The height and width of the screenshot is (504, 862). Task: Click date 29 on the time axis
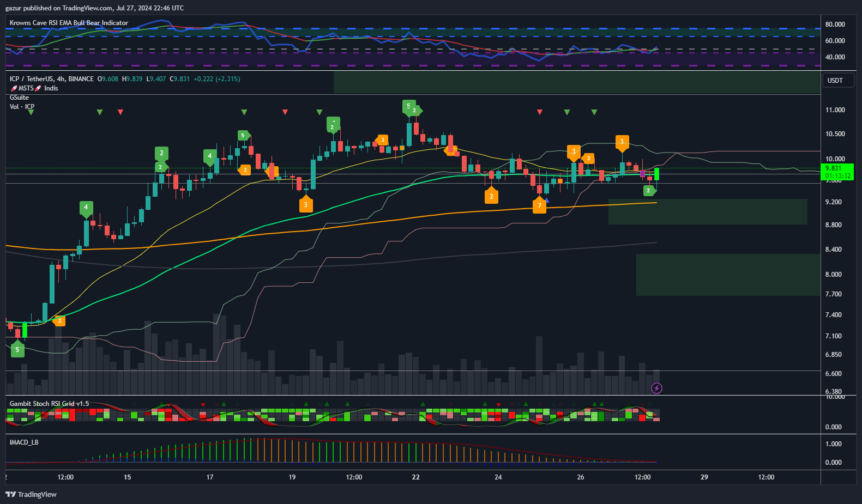pos(704,477)
